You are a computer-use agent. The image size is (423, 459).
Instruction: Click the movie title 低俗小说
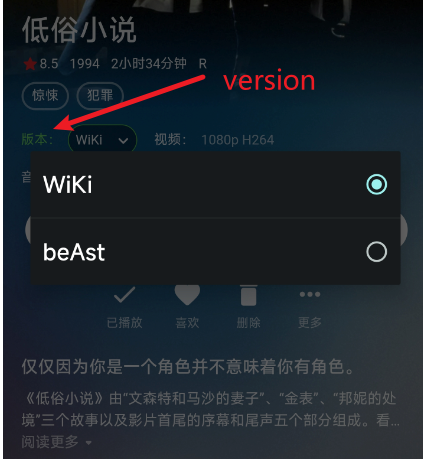coord(79,30)
